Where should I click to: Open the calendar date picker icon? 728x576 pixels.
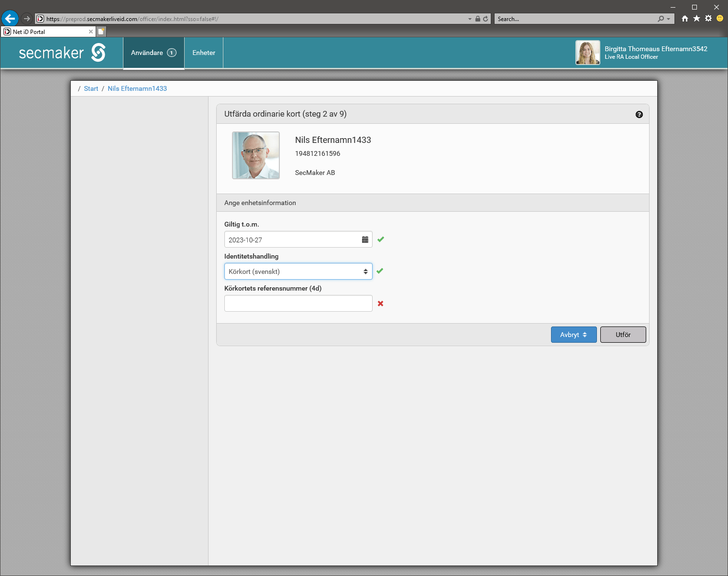coord(365,239)
